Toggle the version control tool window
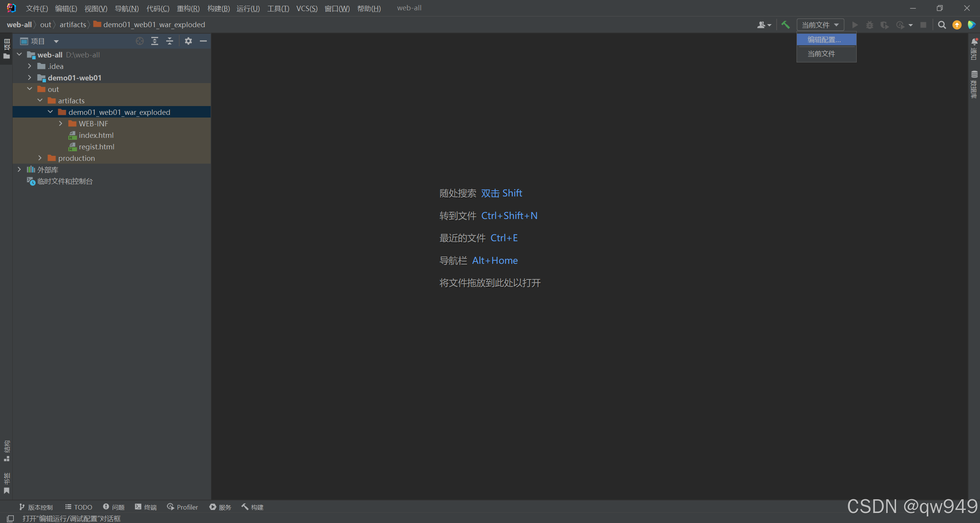The height and width of the screenshot is (523, 980). pos(36,507)
